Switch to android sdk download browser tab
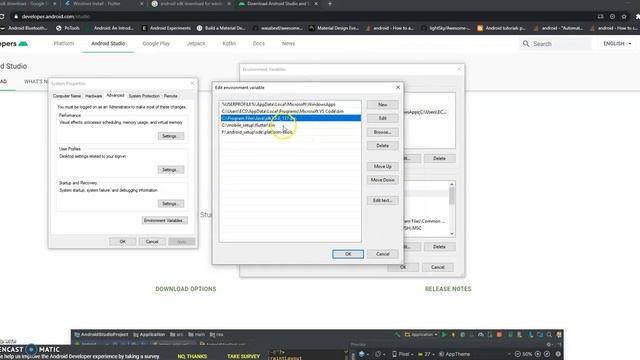This screenshot has height=360, width=640. click(191, 4)
